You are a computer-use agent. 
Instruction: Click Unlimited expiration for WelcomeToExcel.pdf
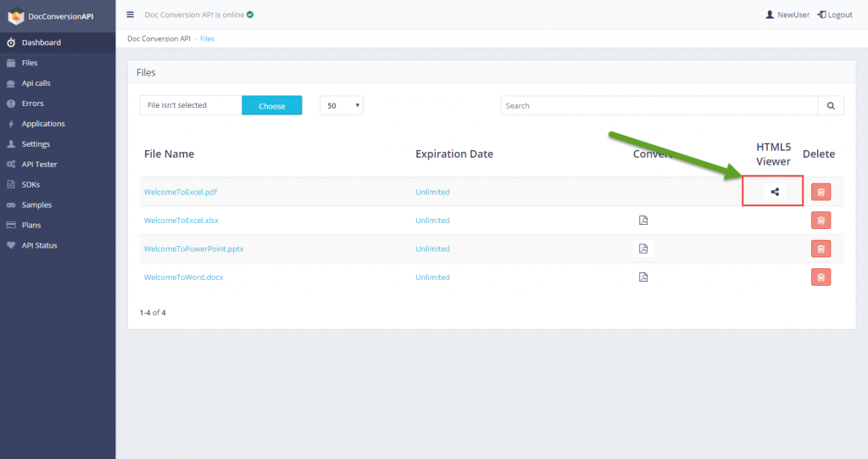[432, 192]
